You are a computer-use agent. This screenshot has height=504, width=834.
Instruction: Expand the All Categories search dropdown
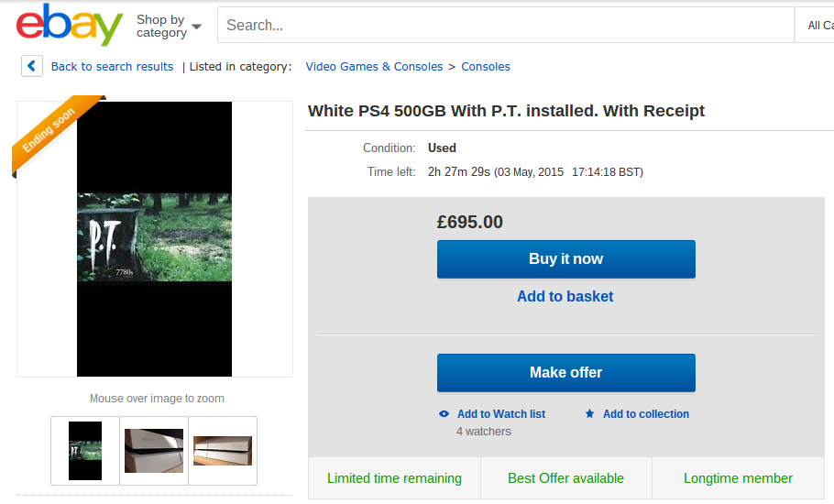[818, 26]
